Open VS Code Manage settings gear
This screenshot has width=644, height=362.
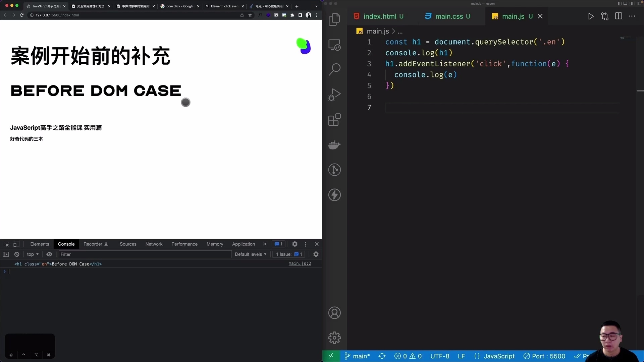(x=334, y=338)
